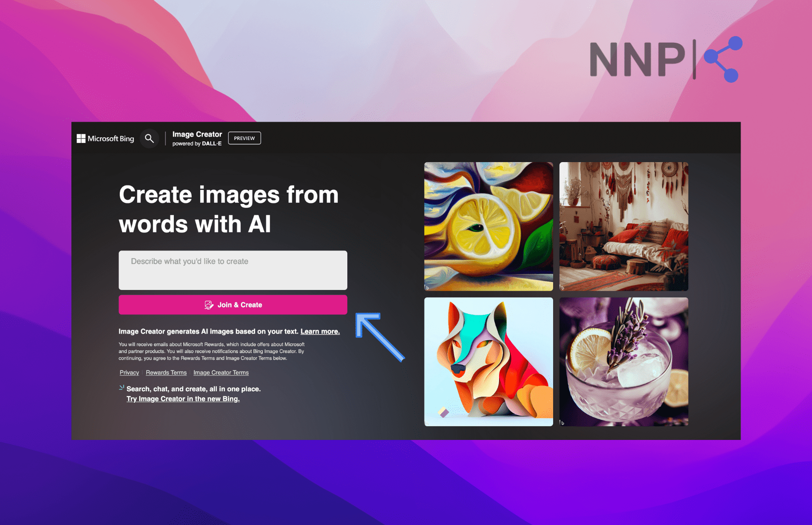Open the Image Creator Terms link
Screen dimensions: 812x525
pyautogui.click(x=221, y=373)
